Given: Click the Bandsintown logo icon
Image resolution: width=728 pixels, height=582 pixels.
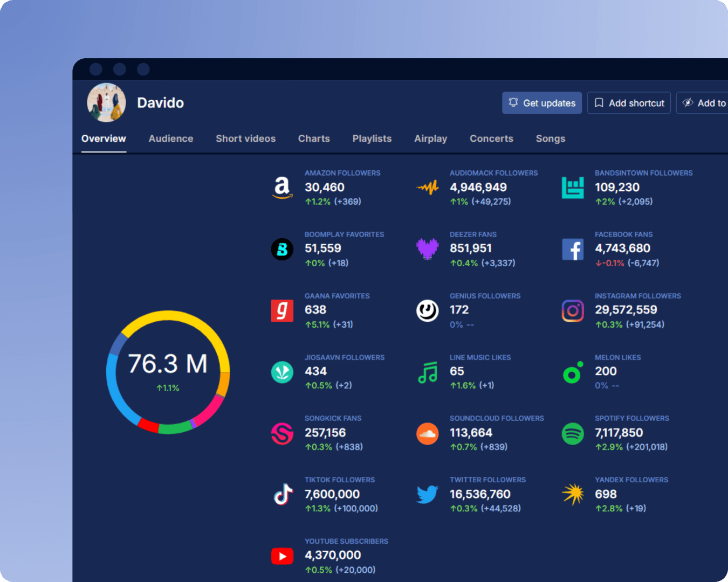Looking at the screenshot, I should (x=573, y=188).
